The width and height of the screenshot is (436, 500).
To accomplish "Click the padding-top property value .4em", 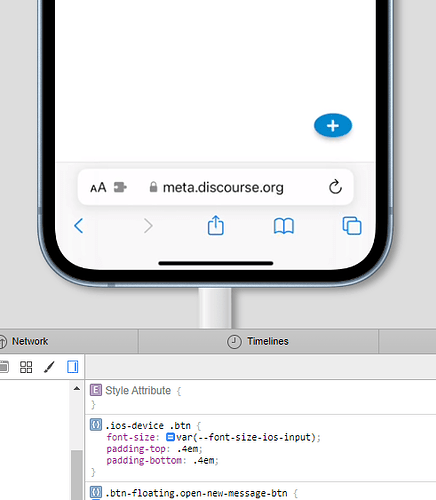I will pos(188,449).
